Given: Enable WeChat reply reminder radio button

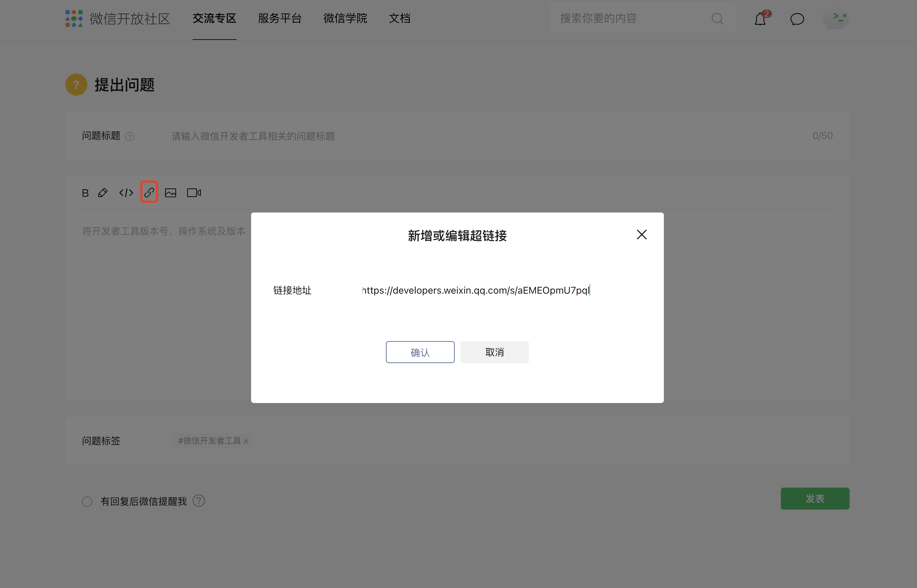Looking at the screenshot, I should [87, 501].
